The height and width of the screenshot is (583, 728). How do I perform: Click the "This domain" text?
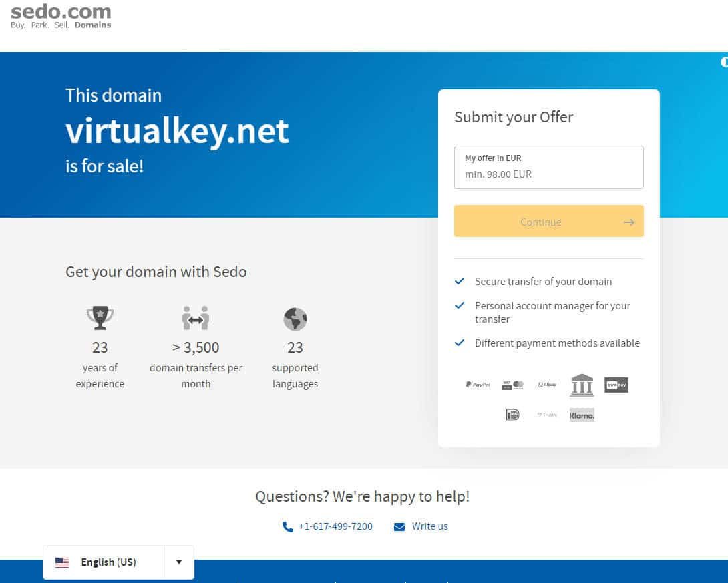click(x=114, y=95)
